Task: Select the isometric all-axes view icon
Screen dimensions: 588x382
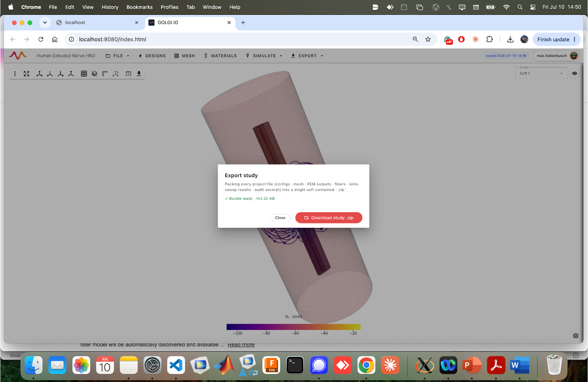Action: [x=40, y=74]
